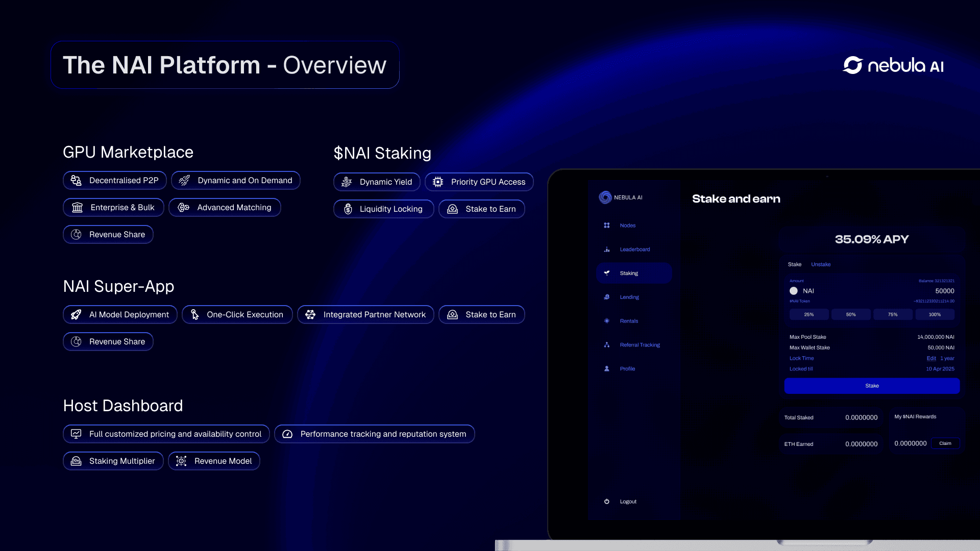This screenshot has width=980, height=551.
Task: Click the $NAI Staking Stake to Earn icon
Action: (452, 209)
